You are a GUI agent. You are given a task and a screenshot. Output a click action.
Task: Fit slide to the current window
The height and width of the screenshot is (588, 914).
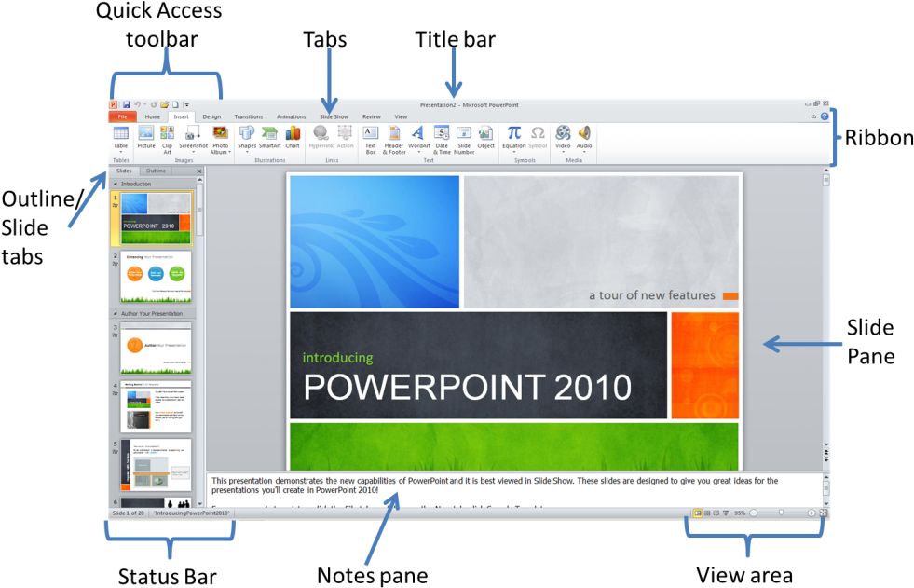(823, 512)
